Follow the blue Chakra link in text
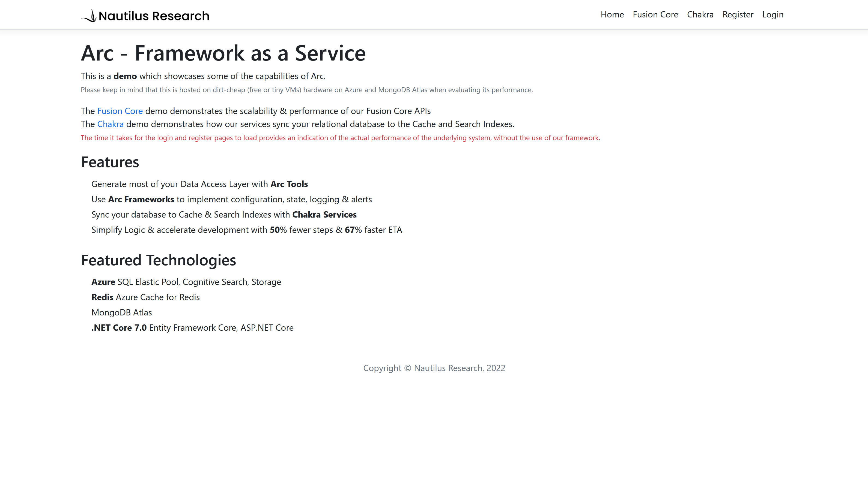Screen dimensions: 868x500 point(110,124)
